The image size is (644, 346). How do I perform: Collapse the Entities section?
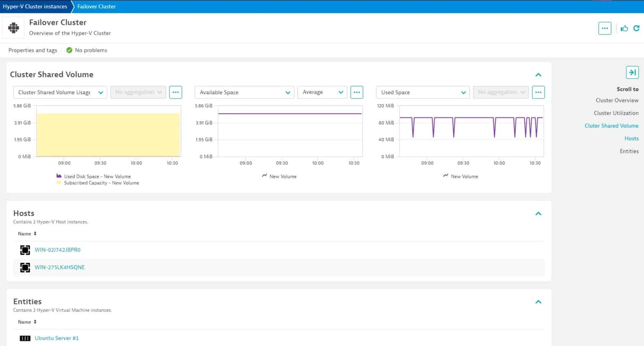click(538, 302)
